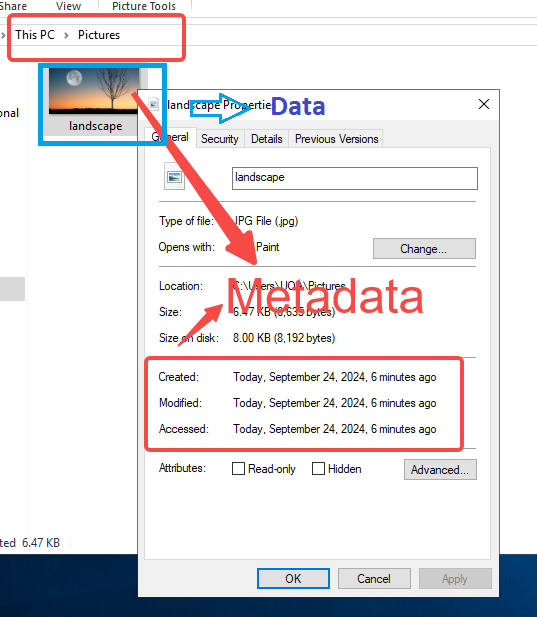The width and height of the screenshot is (537, 617).
Task: Click the landscape file name field
Action: (x=355, y=178)
